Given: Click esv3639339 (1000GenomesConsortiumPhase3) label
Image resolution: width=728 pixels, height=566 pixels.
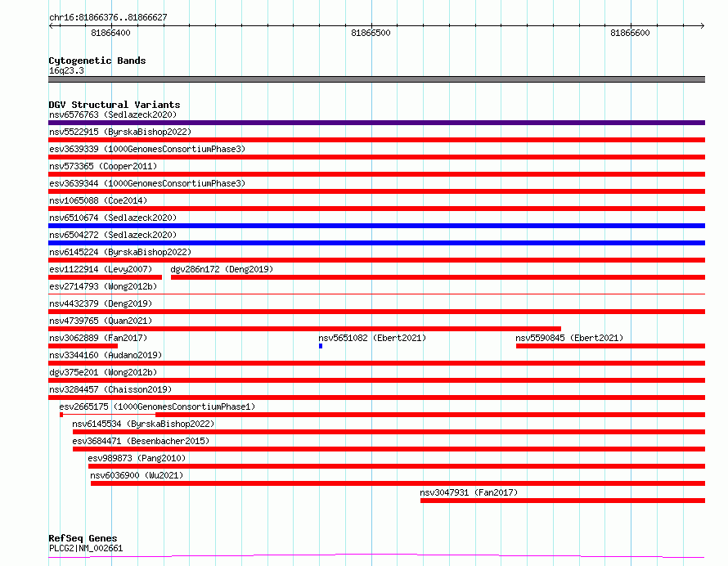Looking at the screenshot, I should (147, 149).
